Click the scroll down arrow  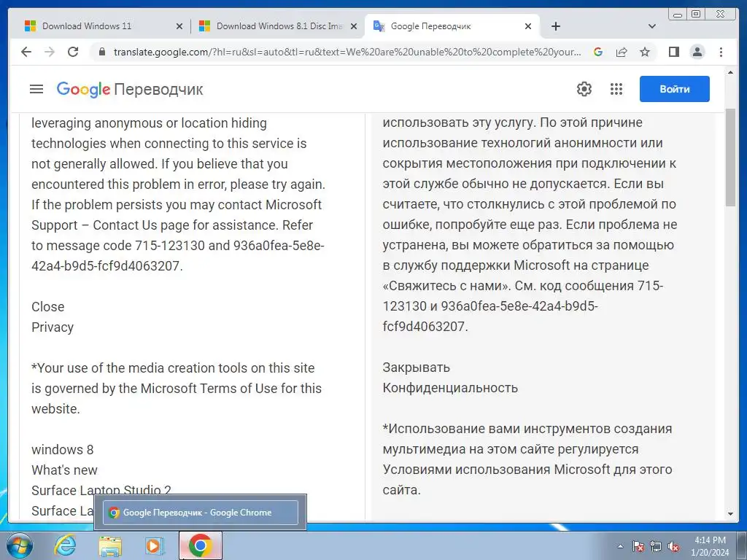pyautogui.click(x=730, y=514)
